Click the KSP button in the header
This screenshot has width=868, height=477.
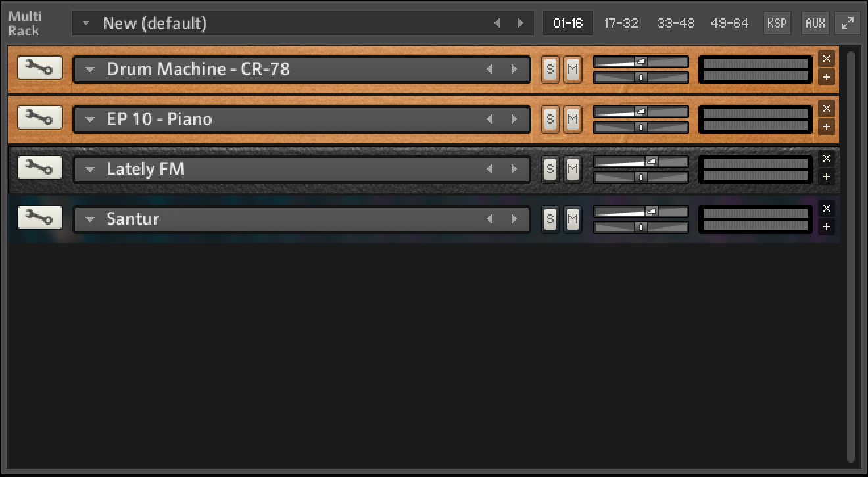tap(777, 23)
